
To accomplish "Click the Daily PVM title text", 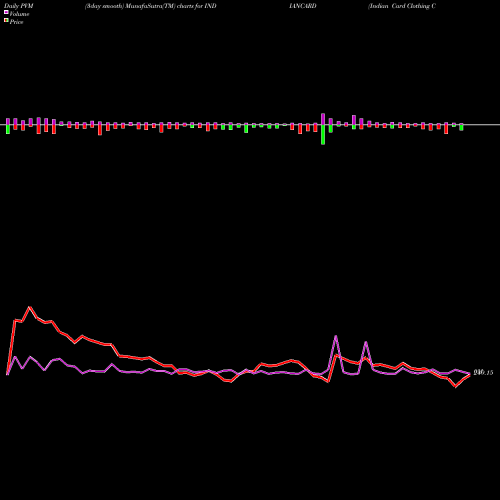I will pyautogui.click(x=19, y=6).
